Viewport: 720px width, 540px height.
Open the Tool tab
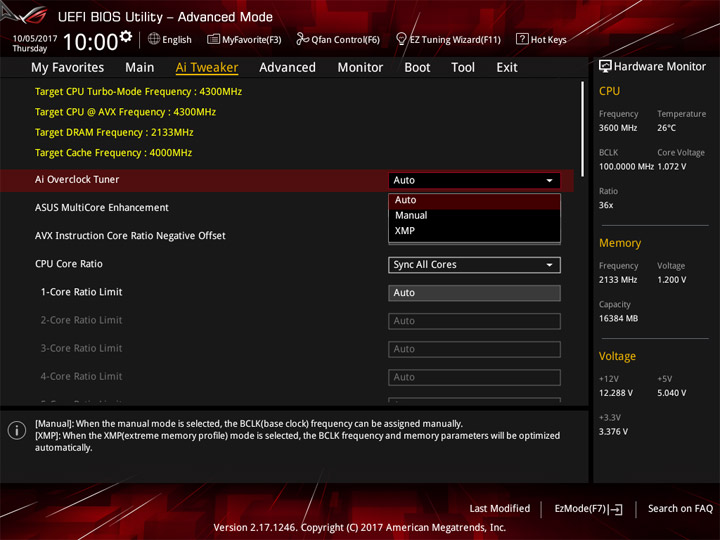coord(463,68)
